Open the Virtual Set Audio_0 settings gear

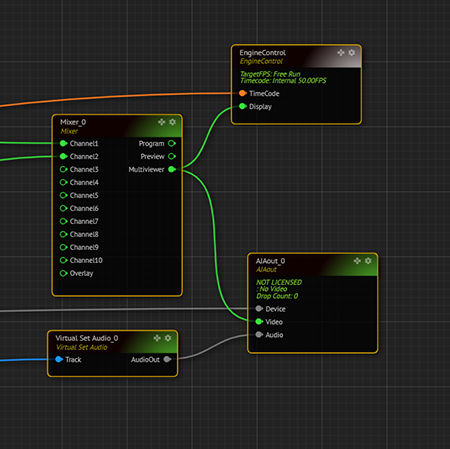point(168,338)
